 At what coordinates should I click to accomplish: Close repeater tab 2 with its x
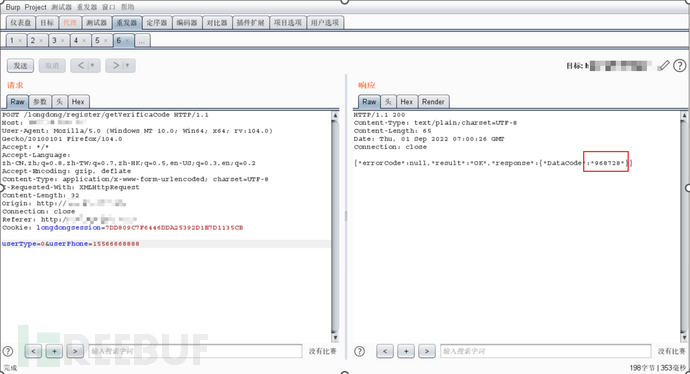point(41,40)
